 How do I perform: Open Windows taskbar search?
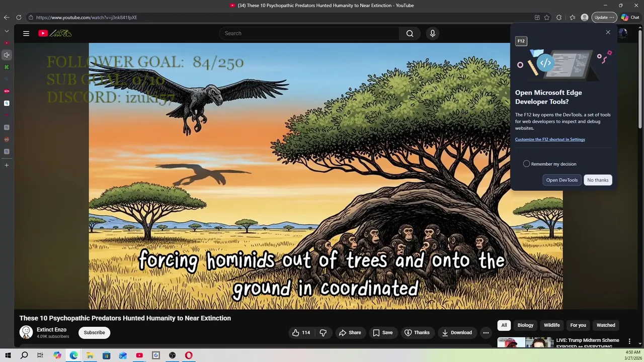coord(24,355)
